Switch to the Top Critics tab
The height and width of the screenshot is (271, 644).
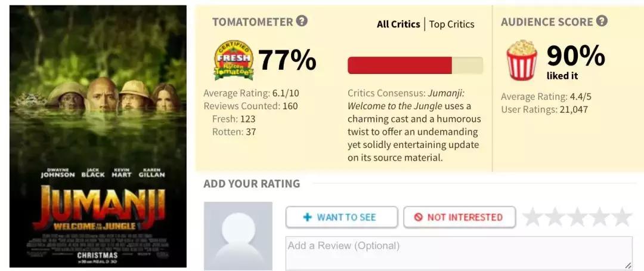tap(451, 24)
